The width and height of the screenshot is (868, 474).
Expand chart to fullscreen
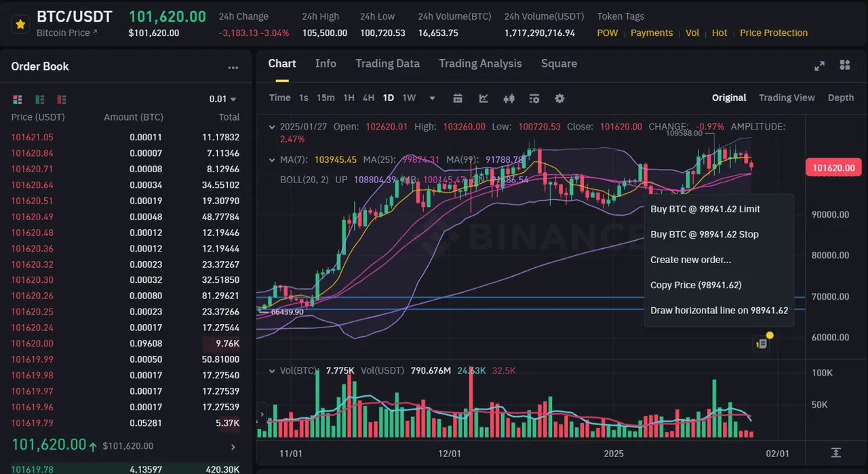820,65
